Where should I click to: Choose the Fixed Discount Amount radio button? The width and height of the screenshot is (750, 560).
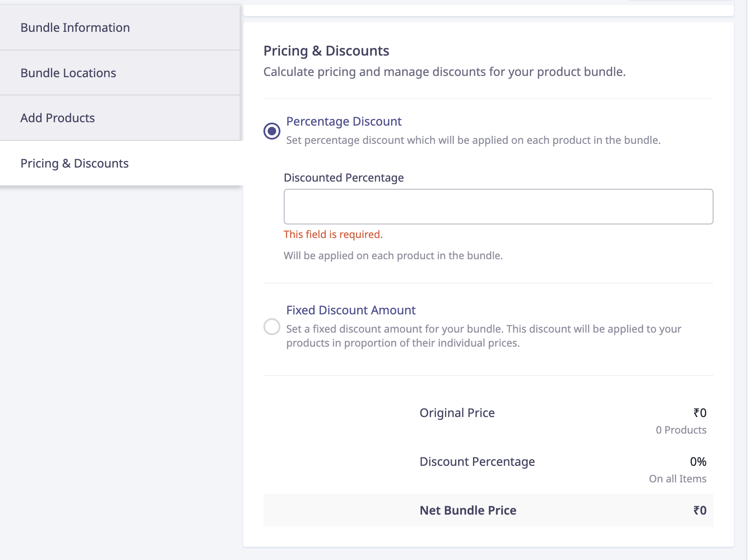pyautogui.click(x=272, y=327)
